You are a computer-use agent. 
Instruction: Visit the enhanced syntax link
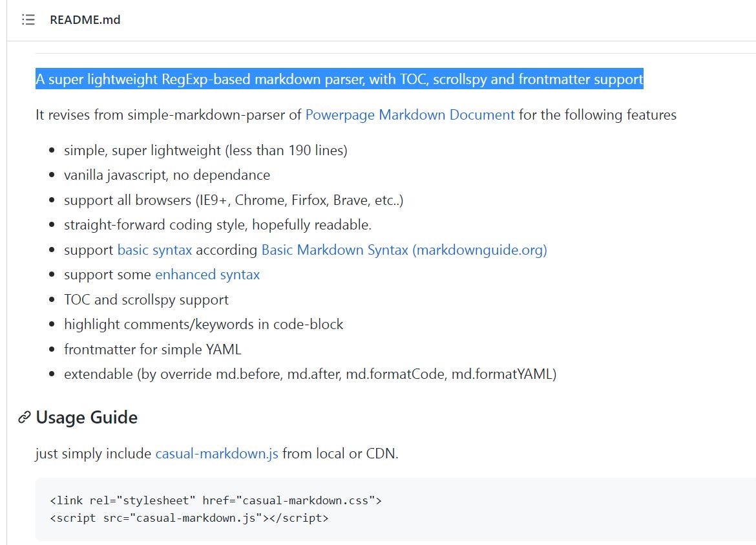[207, 274]
